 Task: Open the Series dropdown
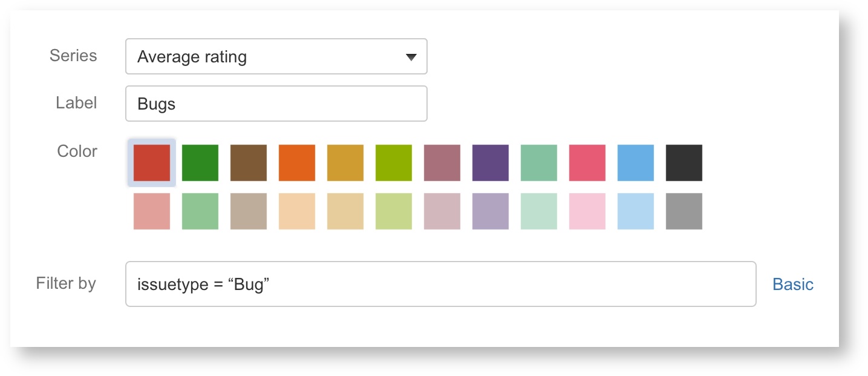tap(276, 57)
